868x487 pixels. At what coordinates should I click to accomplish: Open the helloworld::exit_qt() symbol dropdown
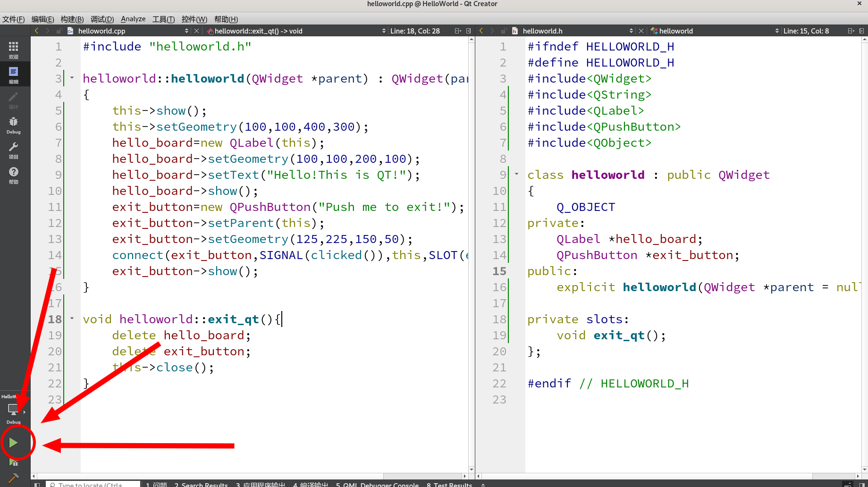tap(296, 31)
